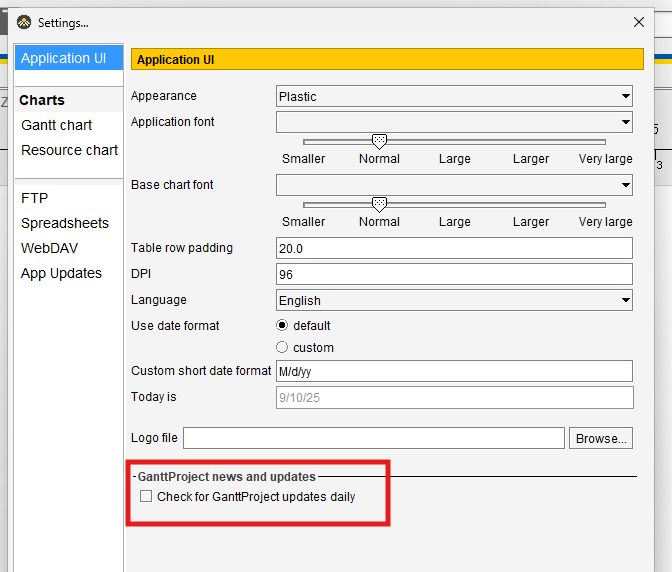This screenshot has height=572, width=672.
Task: Open the Language dropdown showing English
Action: click(454, 300)
